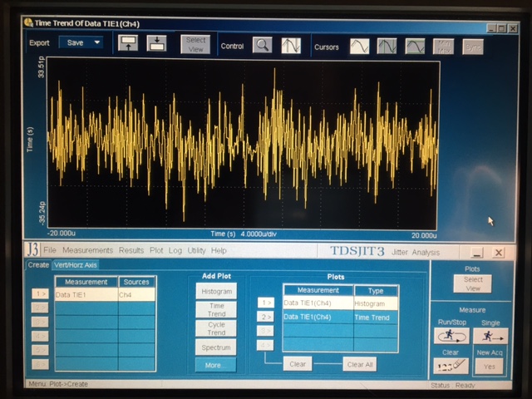Click the Single acquisition runner icon

coord(490,336)
